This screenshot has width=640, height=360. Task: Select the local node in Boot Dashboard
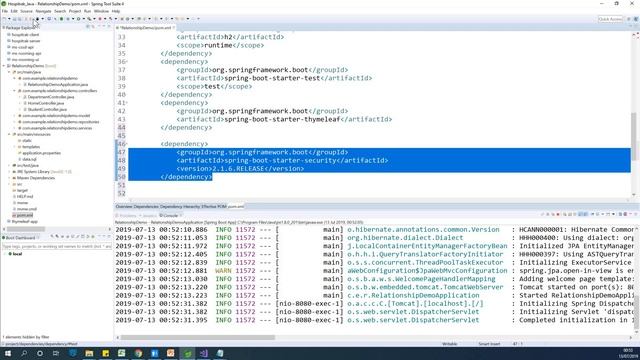tap(17, 254)
